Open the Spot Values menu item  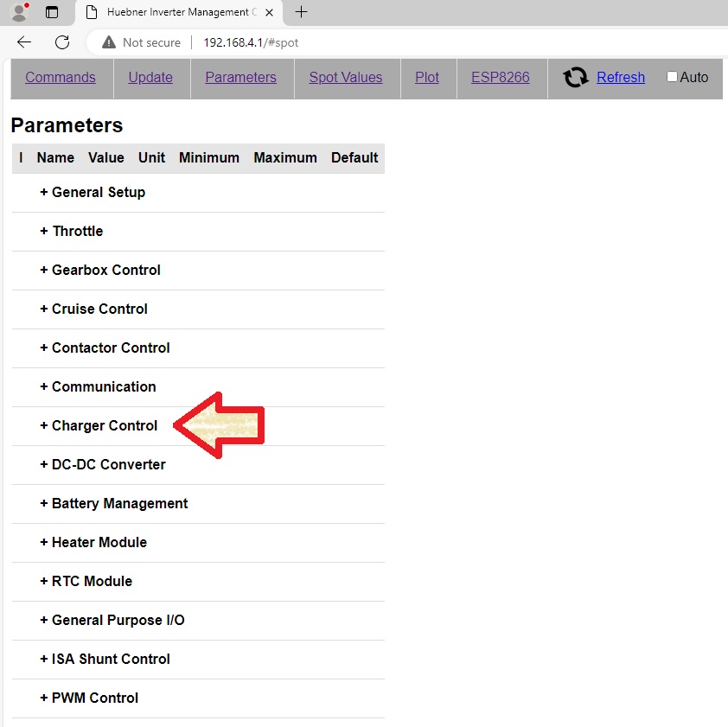(x=345, y=77)
